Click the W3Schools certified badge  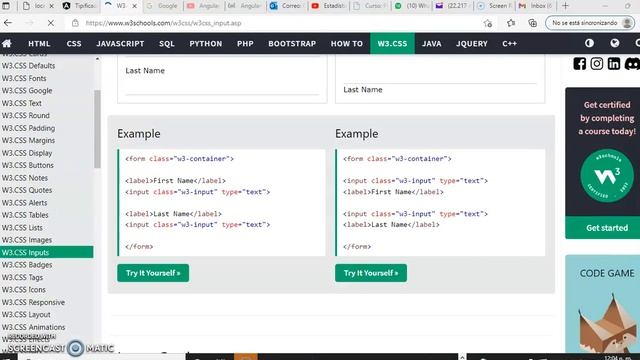(607, 176)
